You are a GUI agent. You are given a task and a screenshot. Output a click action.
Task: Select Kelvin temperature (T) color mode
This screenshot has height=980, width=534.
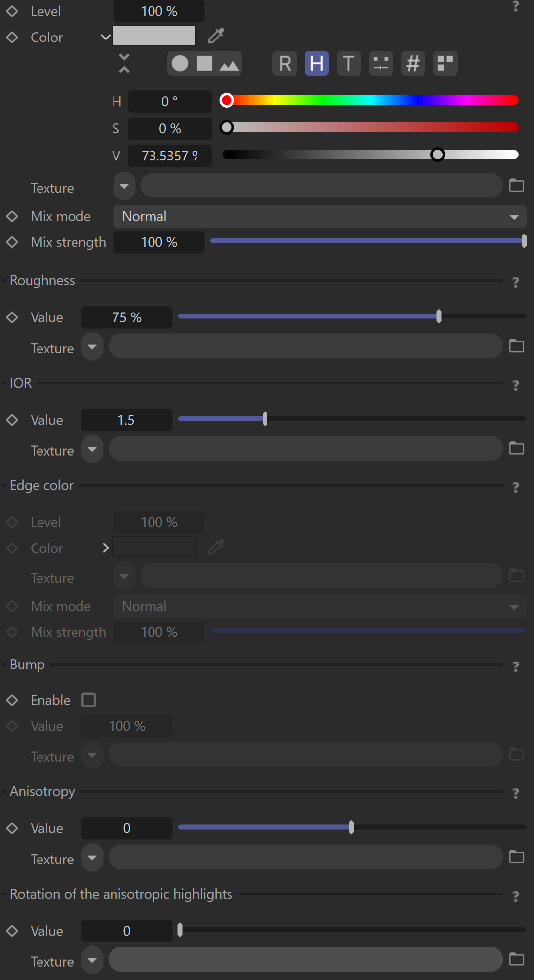pos(348,64)
